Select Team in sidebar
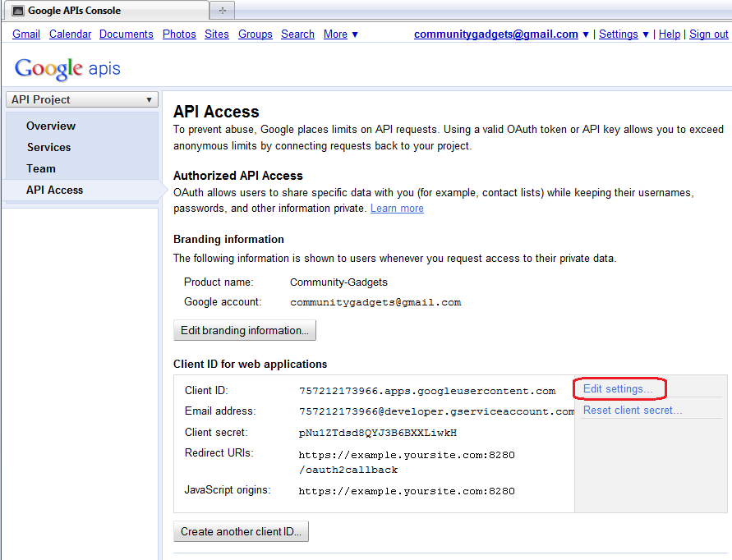The width and height of the screenshot is (732, 560). 41,169
